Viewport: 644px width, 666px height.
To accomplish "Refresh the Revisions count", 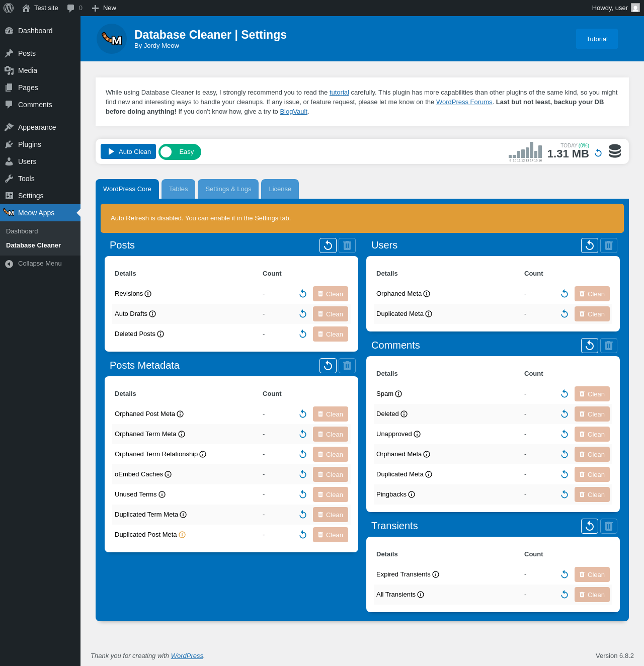I will 303,294.
